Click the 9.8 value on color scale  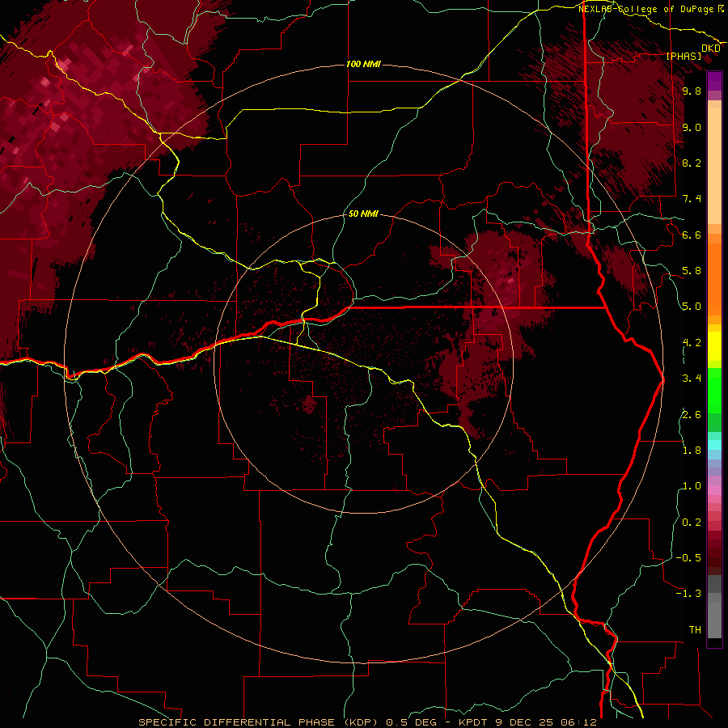pyautogui.click(x=692, y=91)
